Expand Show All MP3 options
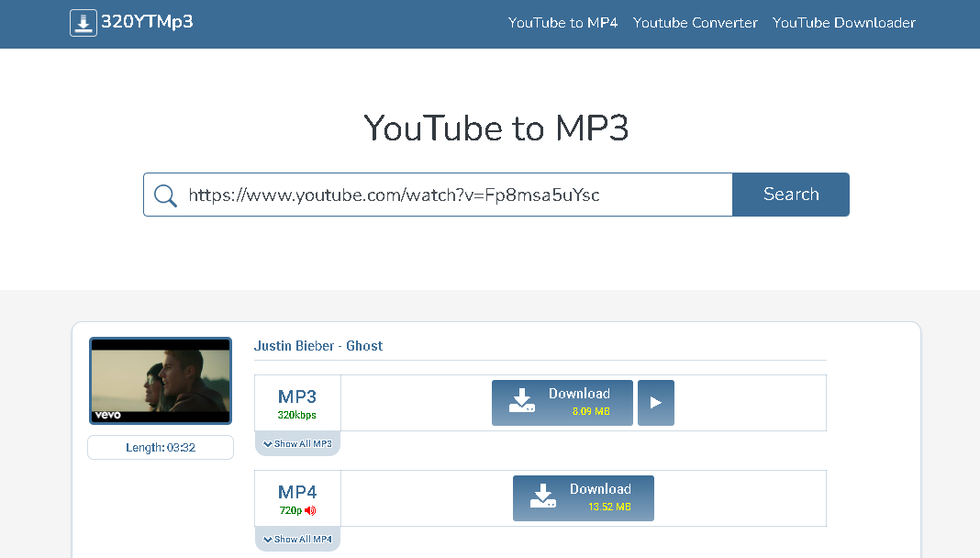The height and width of the screenshot is (558, 980). pyautogui.click(x=297, y=444)
